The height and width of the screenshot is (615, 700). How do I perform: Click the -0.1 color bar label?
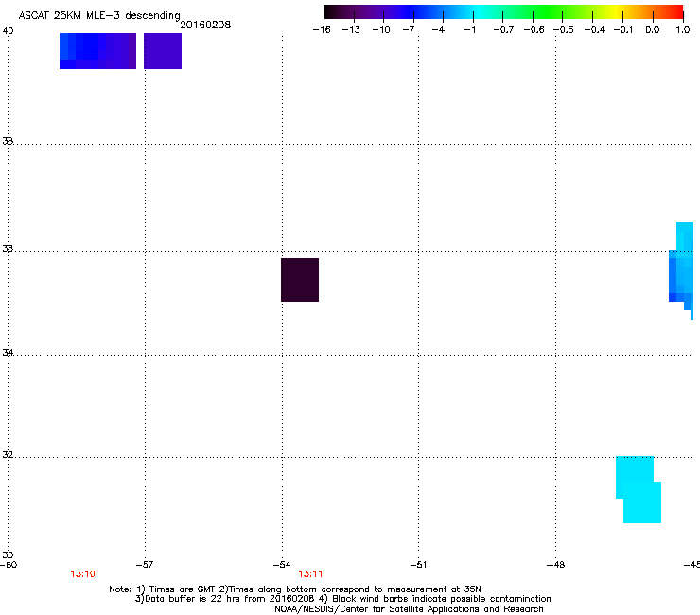[623, 30]
